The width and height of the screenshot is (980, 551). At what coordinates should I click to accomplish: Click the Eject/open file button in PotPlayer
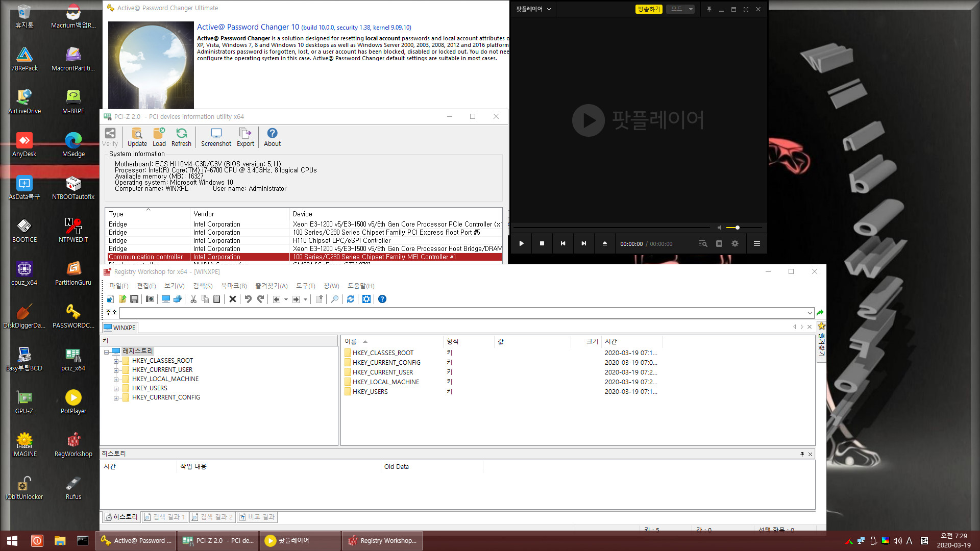click(605, 244)
